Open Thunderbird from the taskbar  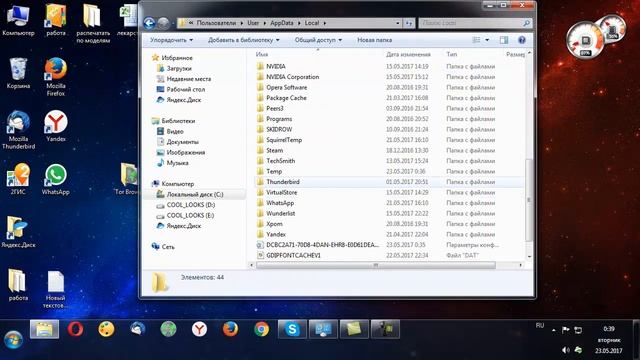point(138,329)
